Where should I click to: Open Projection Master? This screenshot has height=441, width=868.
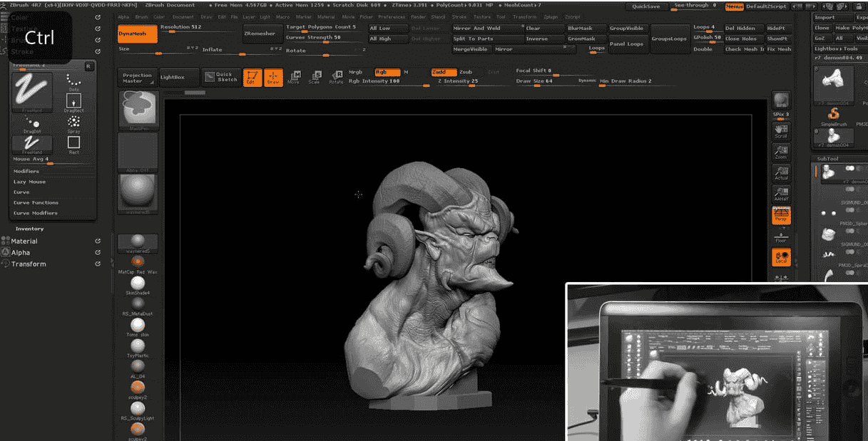(136, 76)
